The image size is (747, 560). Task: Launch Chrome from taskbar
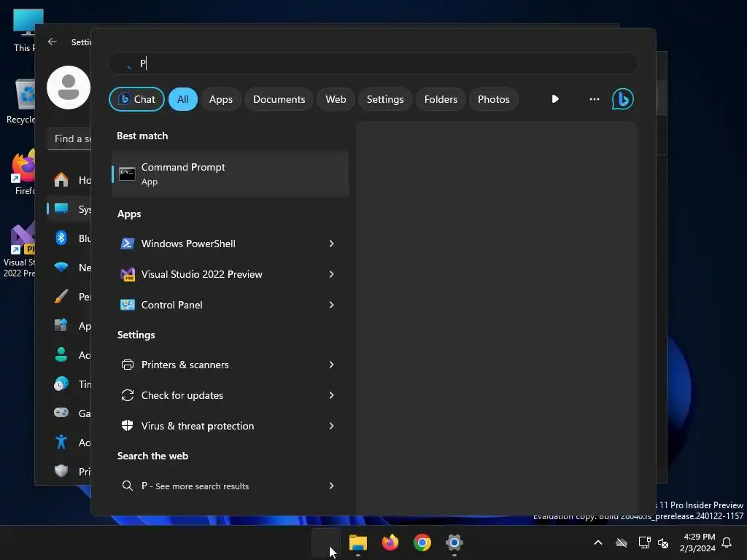pos(422,542)
